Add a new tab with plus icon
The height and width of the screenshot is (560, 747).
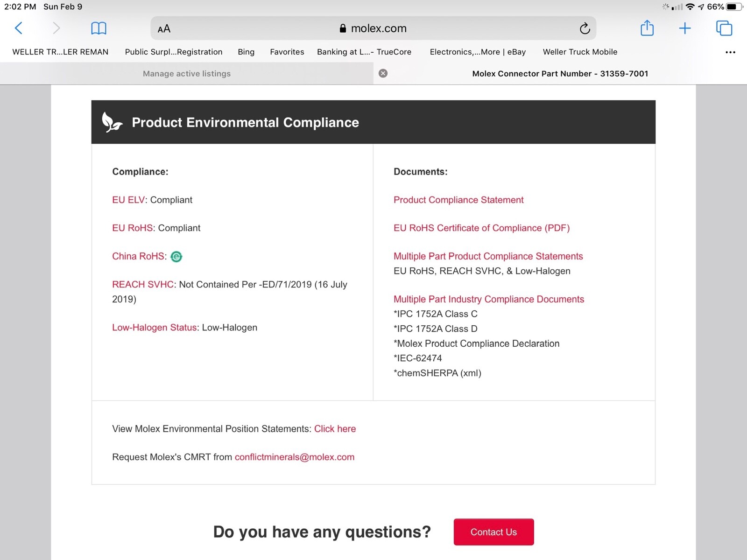click(x=685, y=28)
